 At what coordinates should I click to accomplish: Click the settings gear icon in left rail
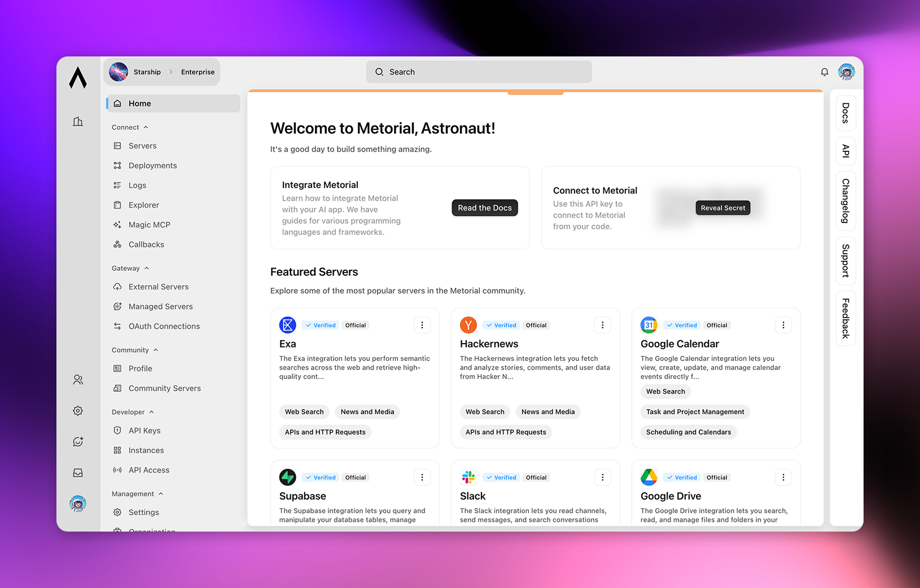point(78,411)
